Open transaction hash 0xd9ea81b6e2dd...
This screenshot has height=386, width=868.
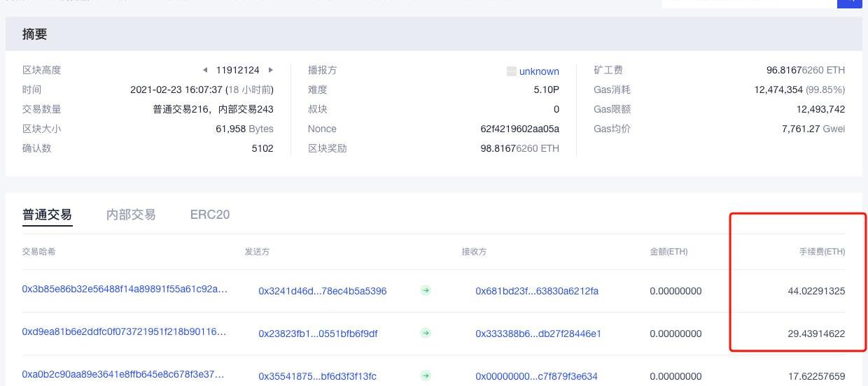click(125, 332)
